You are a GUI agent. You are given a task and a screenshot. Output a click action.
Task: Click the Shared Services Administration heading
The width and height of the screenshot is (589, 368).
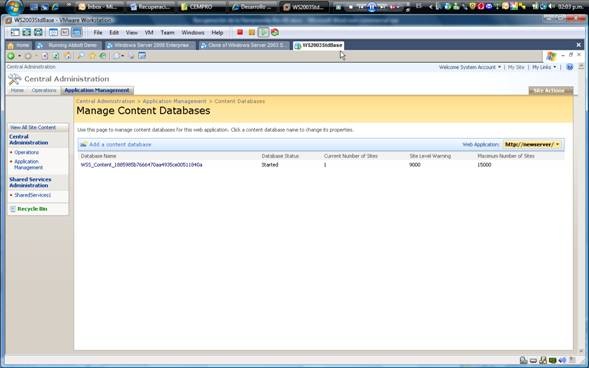[30, 182]
